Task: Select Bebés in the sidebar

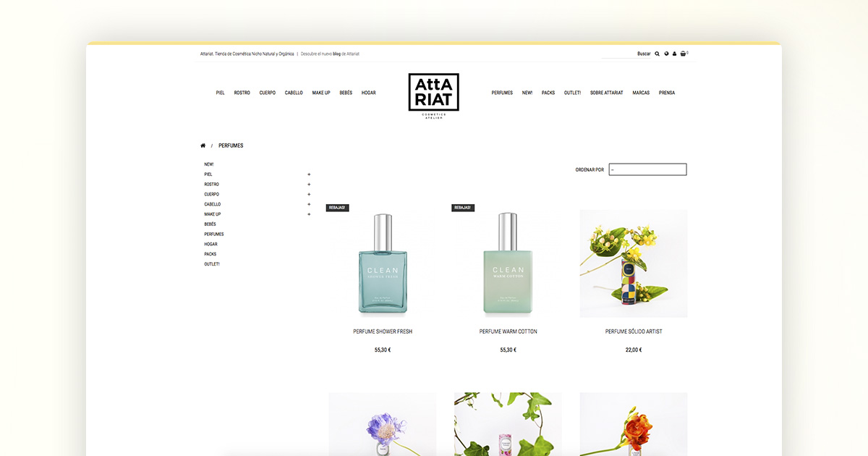Action: pos(210,224)
